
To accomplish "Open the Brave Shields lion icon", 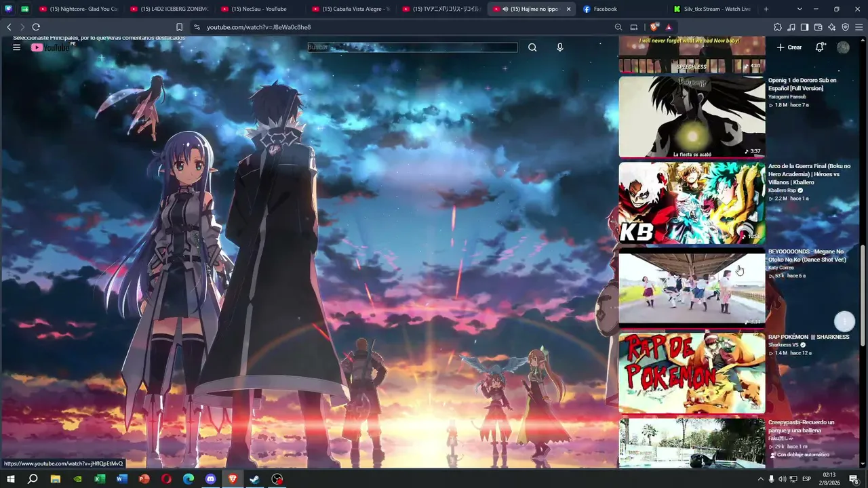I will (654, 27).
